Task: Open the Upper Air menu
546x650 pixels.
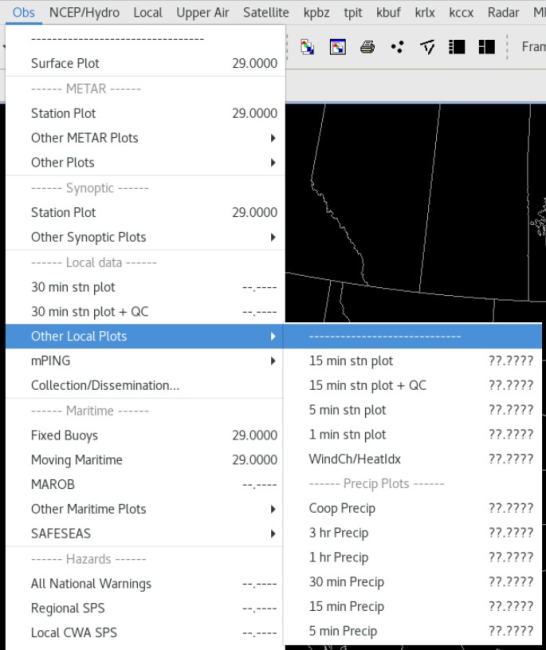Action: [202, 12]
